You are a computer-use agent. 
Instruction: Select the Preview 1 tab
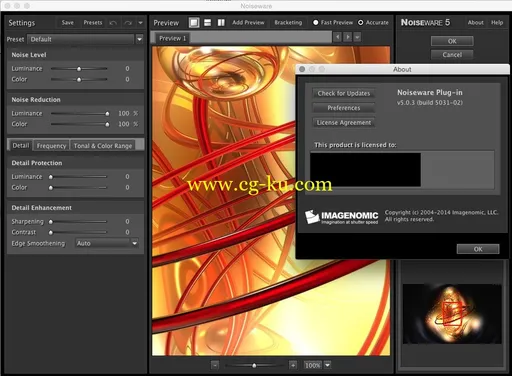[x=172, y=38]
